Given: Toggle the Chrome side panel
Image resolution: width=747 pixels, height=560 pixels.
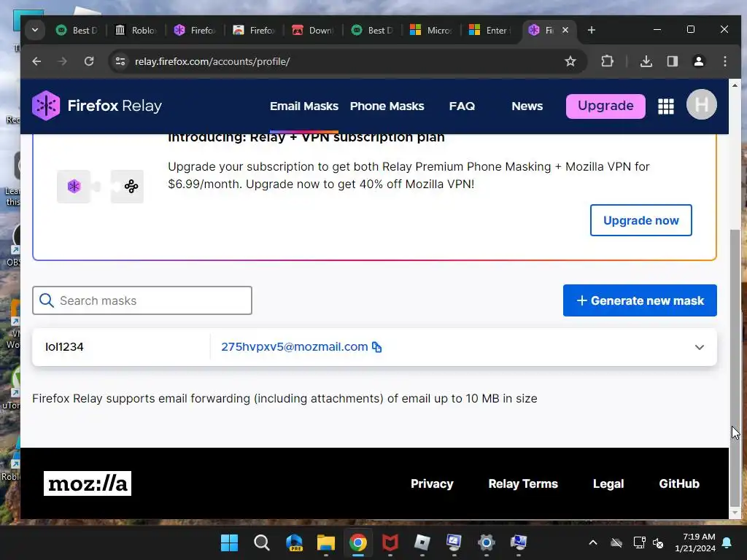Looking at the screenshot, I should pos(672,61).
